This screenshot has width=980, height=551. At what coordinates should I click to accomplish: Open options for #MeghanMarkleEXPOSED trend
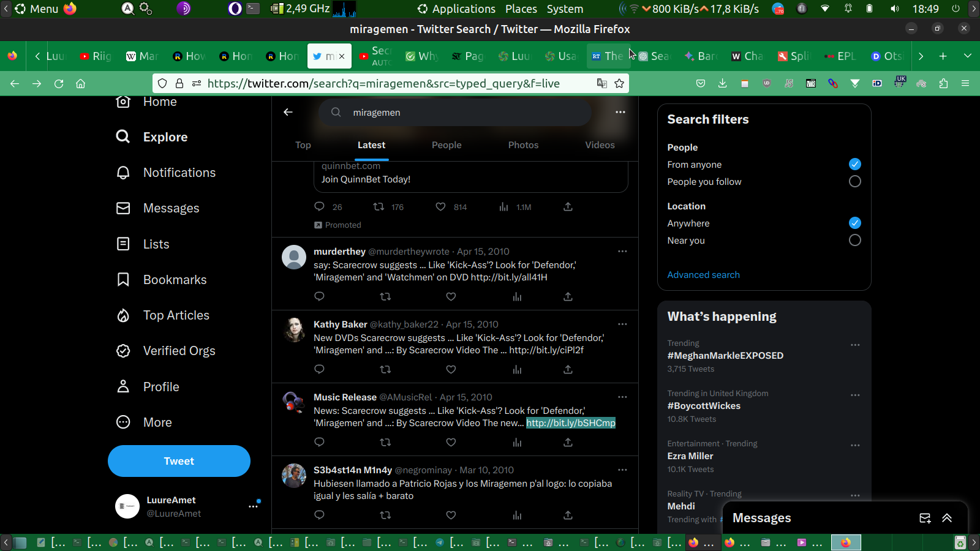pos(855,345)
